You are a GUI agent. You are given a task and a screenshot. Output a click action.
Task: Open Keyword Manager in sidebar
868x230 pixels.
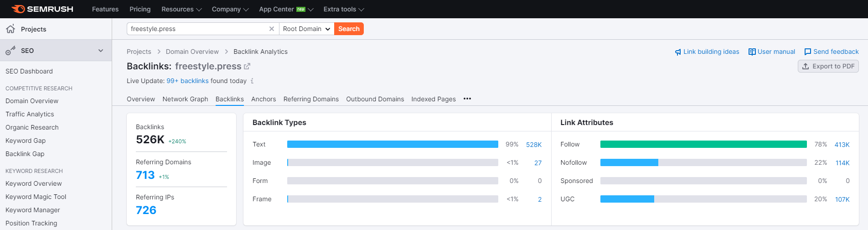coord(33,210)
